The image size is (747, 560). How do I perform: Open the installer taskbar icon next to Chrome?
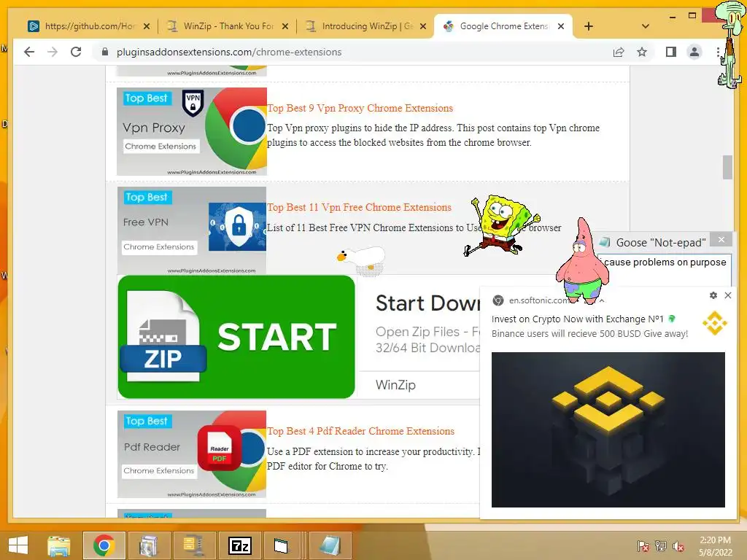[x=149, y=545]
